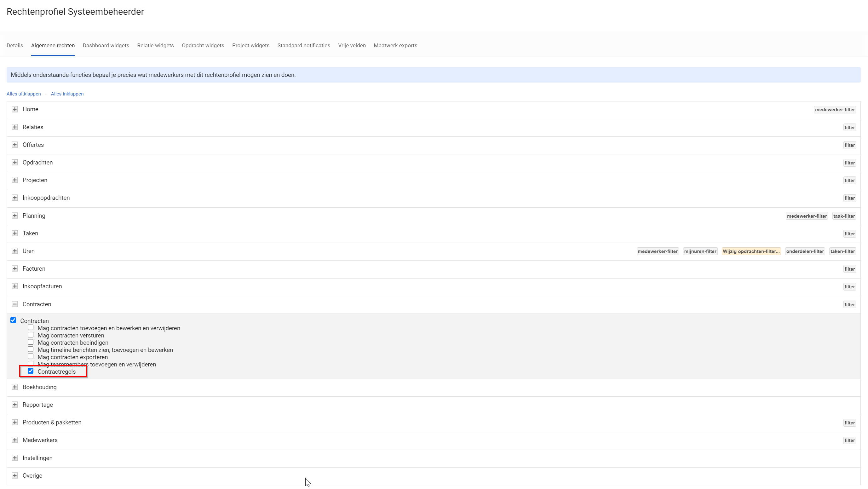Switch to Relatie widgets tab
The width and height of the screenshot is (868, 489).
click(x=155, y=45)
